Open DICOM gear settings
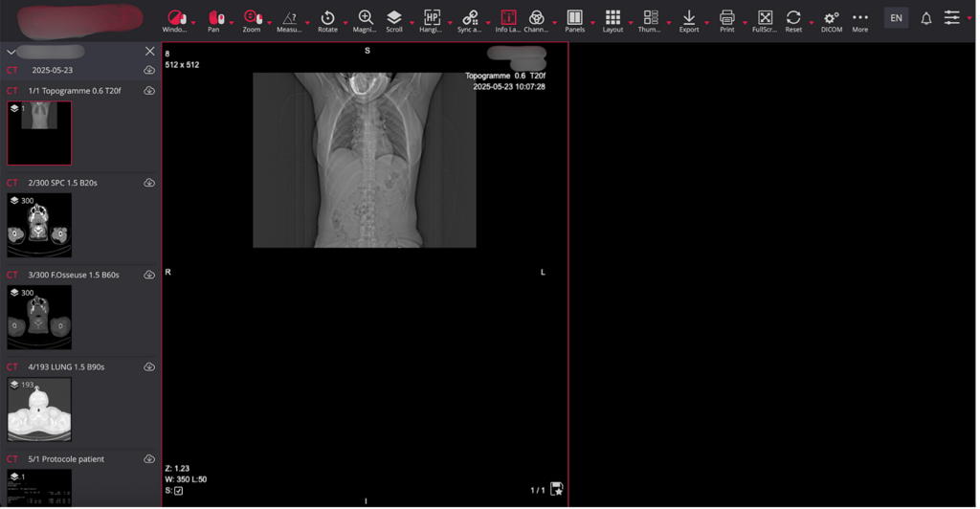980x509 pixels. (832, 18)
